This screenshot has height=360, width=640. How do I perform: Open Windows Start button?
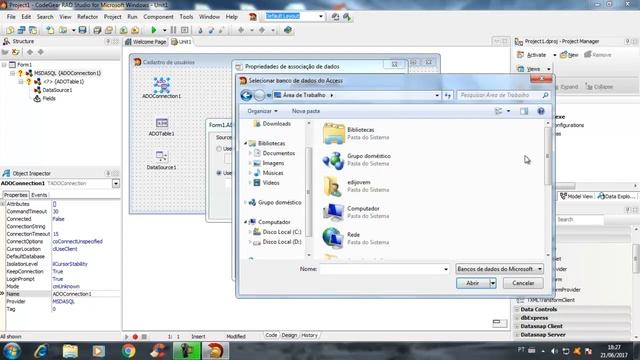tap(12, 351)
